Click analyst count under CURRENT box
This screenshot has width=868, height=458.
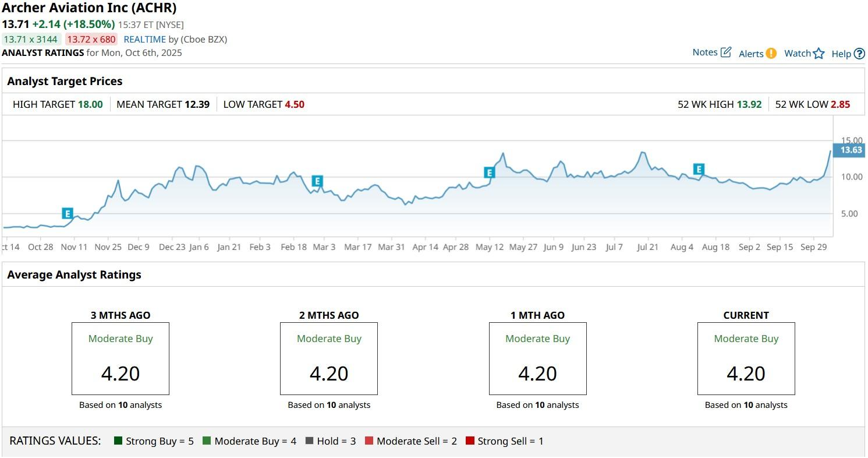(x=746, y=405)
